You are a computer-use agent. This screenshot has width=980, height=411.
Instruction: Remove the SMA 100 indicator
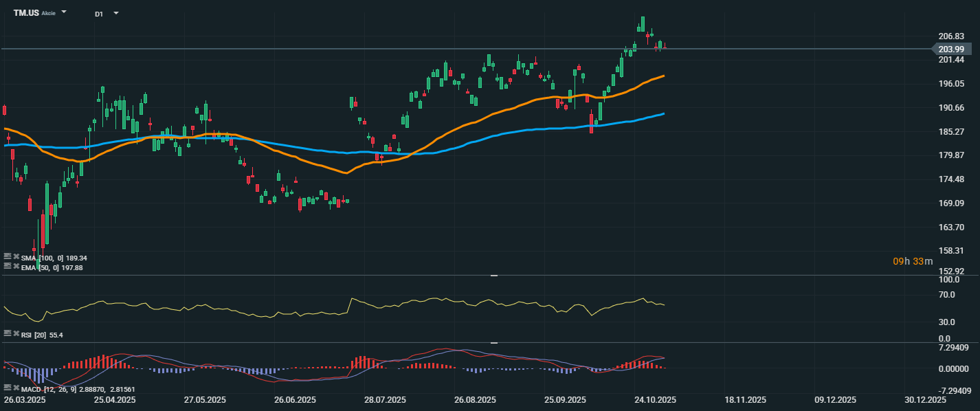[x=16, y=257]
